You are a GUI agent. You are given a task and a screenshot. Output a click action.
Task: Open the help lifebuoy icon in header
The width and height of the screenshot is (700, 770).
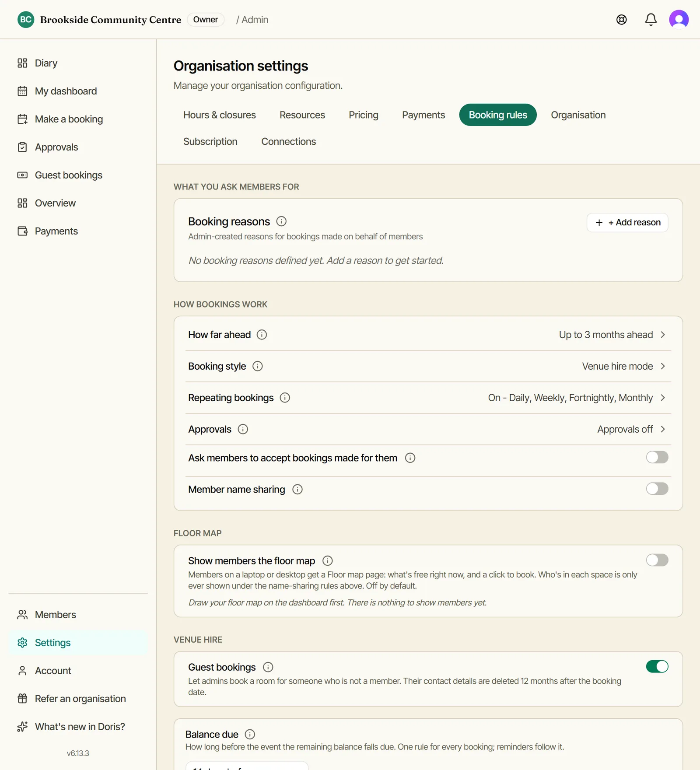pyautogui.click(x=621, y=20)
